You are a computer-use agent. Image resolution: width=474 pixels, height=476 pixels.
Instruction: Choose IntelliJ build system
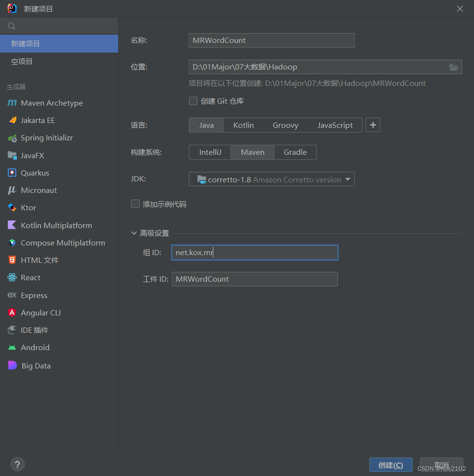tap(210, 152)
